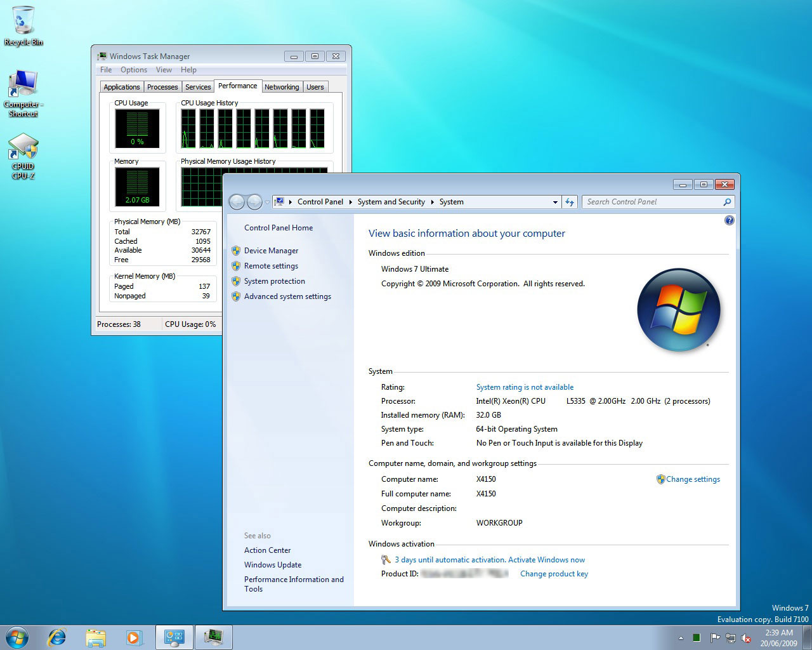The width and height of the screenshot is (812, 650).
Task: Click the Refresh button beside the address bar
Action: click(x=570, y=202)
